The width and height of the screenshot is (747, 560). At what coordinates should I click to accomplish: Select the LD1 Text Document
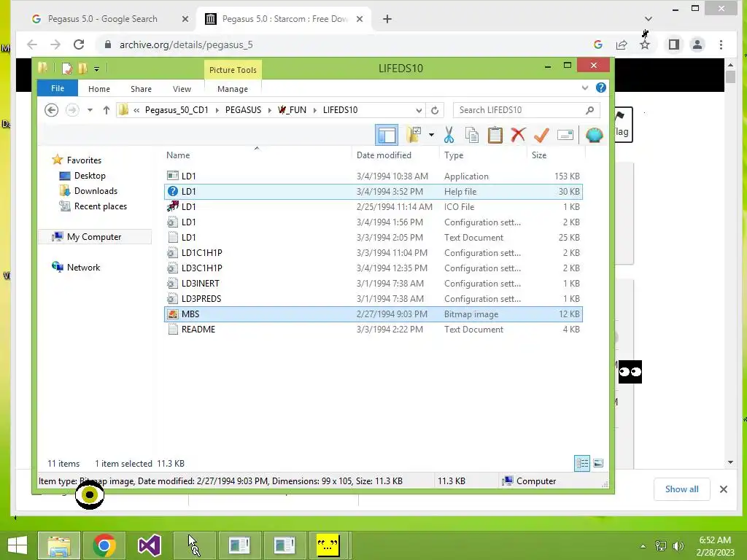(373, 237)
